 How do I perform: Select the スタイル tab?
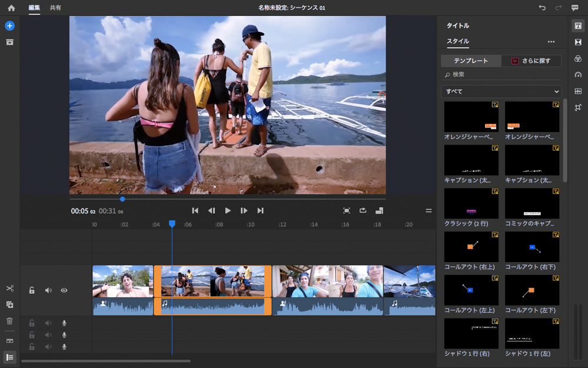tap(457, 42)
